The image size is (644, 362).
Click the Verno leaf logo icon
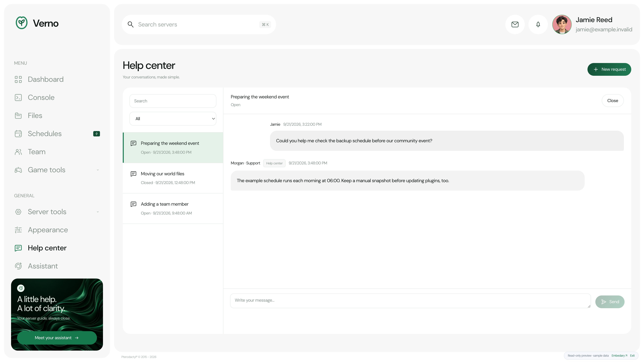21,23
